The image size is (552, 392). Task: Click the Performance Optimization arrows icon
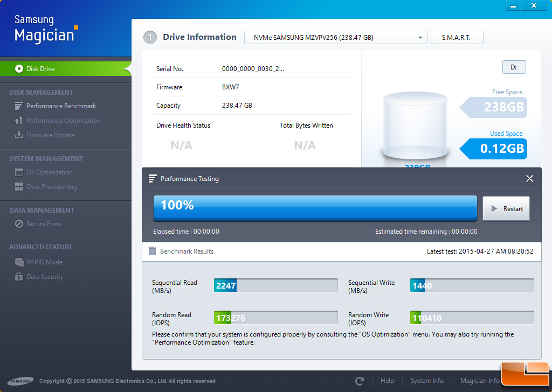[x=19, y=121]
